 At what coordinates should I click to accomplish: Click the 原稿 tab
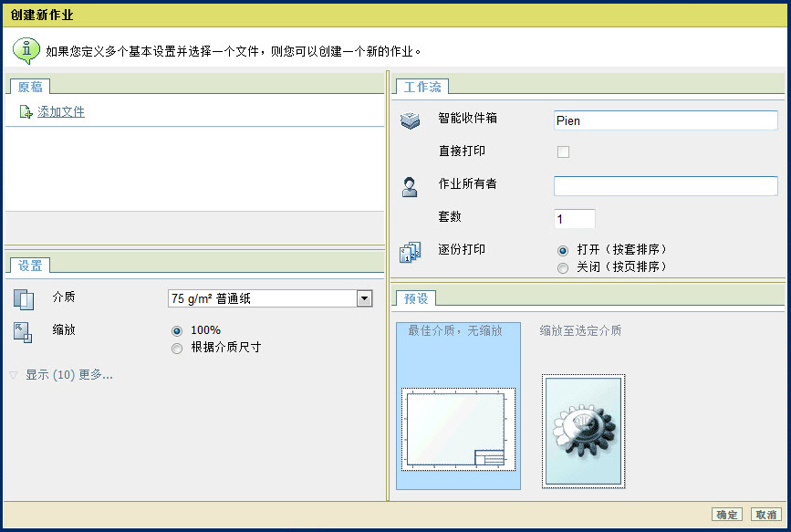[x=30, y=87]
